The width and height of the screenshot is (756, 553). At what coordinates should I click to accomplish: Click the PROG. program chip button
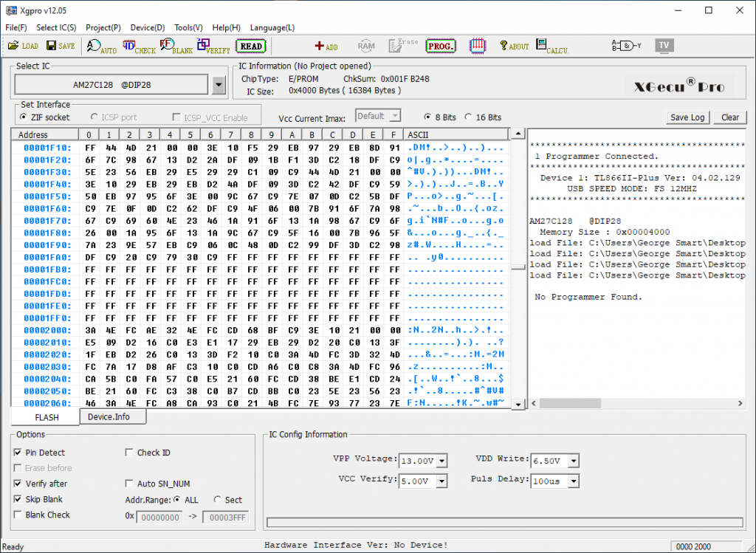click(x=441, y=47)
